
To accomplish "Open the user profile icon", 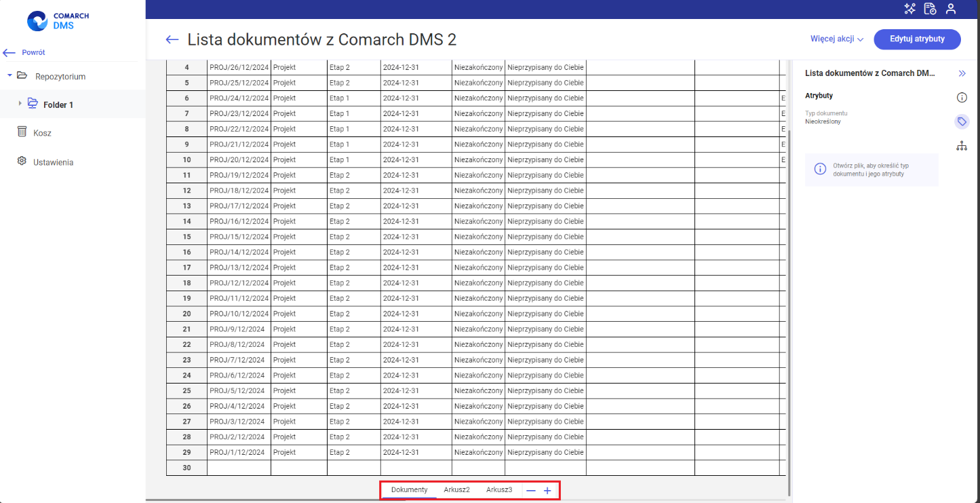I will pos(951,9).
